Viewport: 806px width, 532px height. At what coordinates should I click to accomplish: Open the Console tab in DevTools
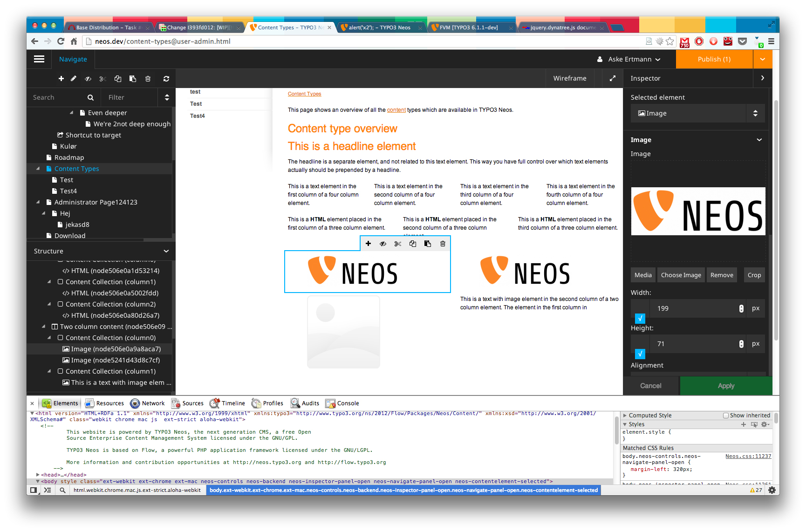point(342,403)
